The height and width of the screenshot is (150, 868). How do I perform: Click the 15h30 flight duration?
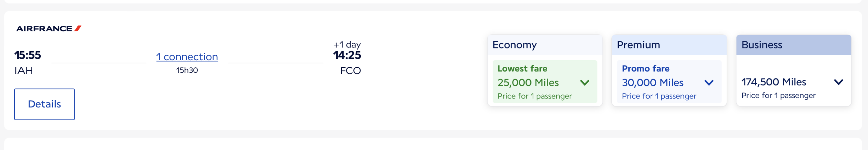[x=187, y=70]
